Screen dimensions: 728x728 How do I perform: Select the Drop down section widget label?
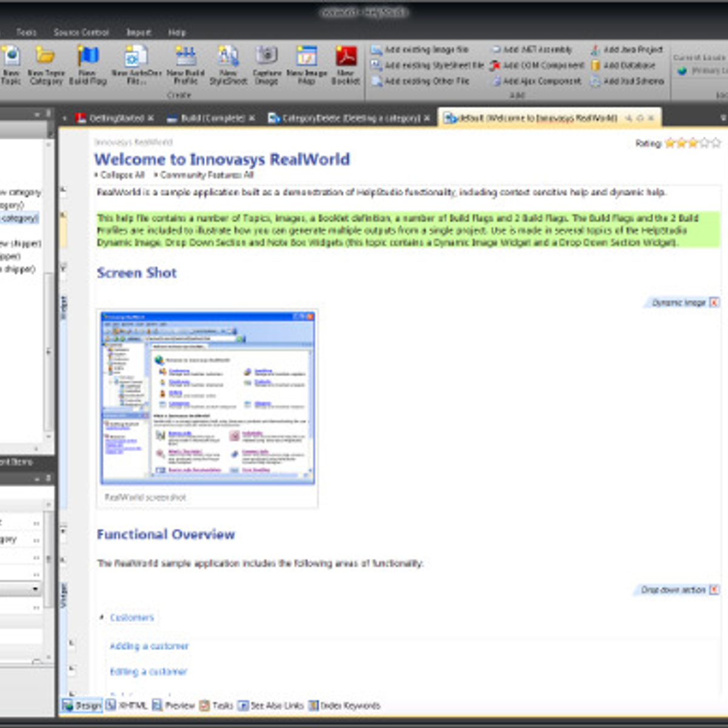(x=673, y=590)
